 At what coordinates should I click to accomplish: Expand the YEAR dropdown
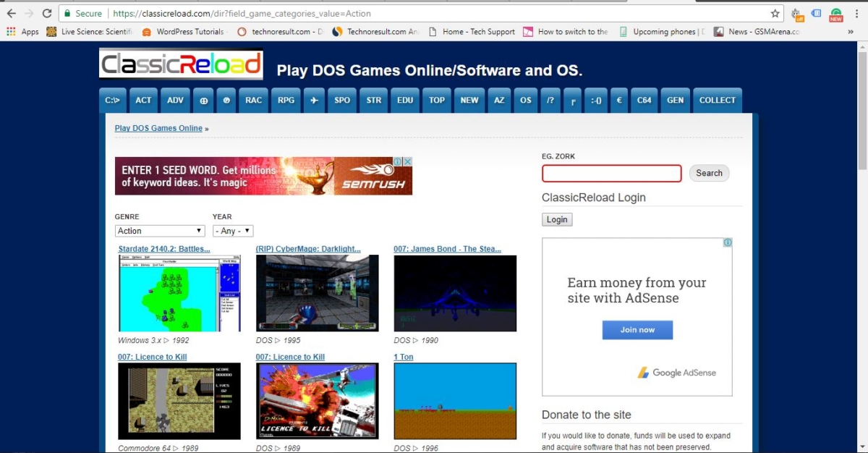[232, 230]
